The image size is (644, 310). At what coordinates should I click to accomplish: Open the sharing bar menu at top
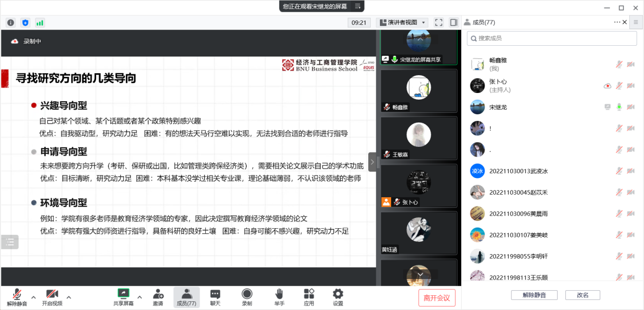click(x=358, y=6)
